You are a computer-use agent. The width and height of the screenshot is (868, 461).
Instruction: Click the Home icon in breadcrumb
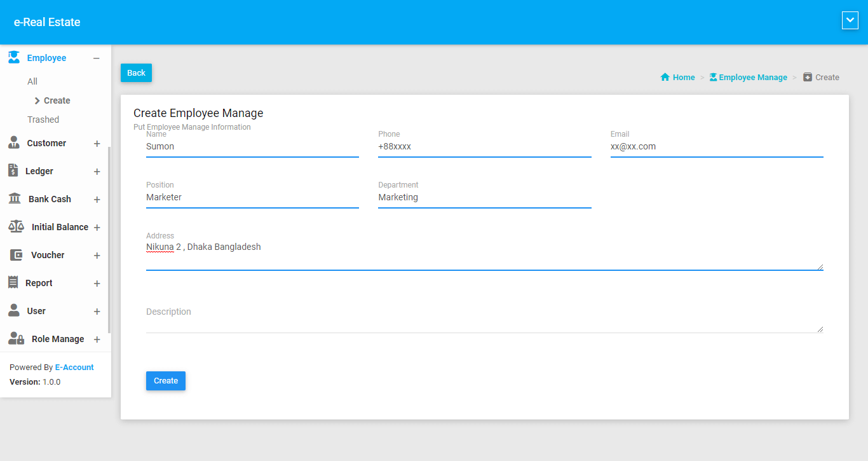click(665, 78)
